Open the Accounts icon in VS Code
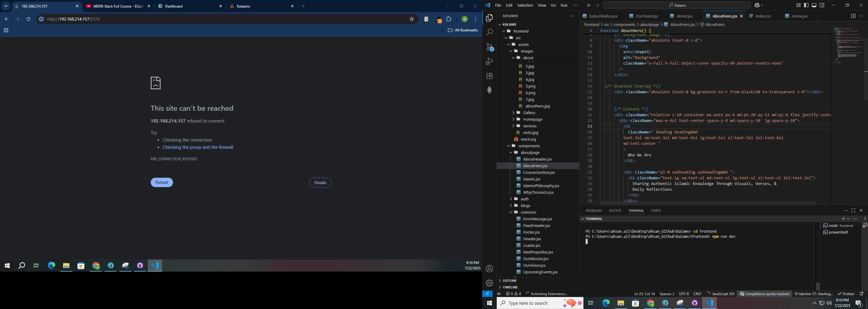Image resolution: width=868 pixels, height=309 pixels. [489, 269]
